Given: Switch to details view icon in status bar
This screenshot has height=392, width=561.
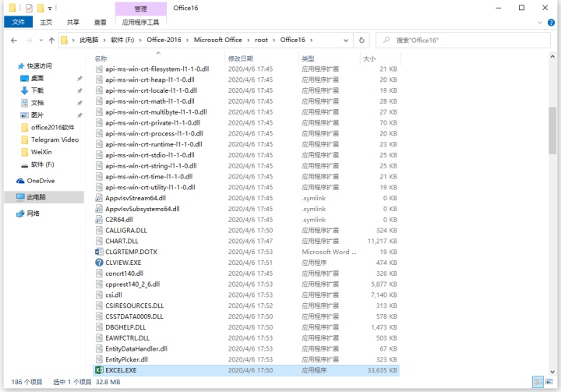Looking at the screenshot, I should (538, 382).
